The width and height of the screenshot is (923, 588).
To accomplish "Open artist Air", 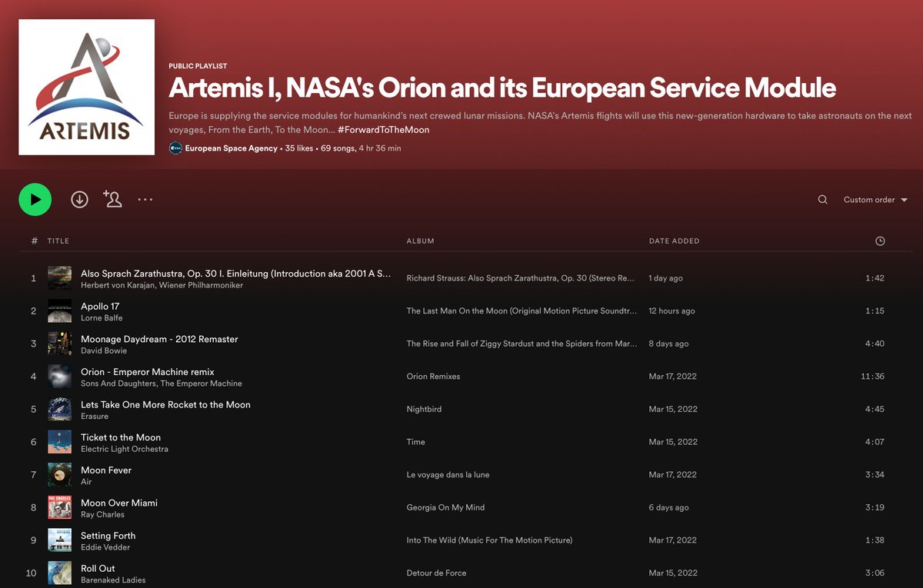I will tap(86, 482).
